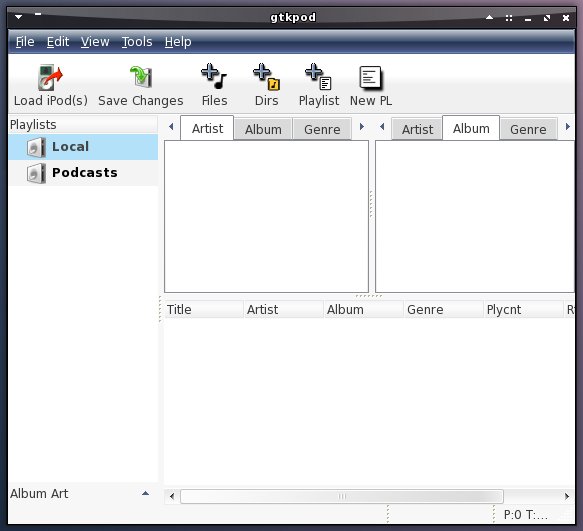The width and height of the screenshot is (583, 531).
Task: Open the window menu arrow in title bar
Action: coord(19,17)
